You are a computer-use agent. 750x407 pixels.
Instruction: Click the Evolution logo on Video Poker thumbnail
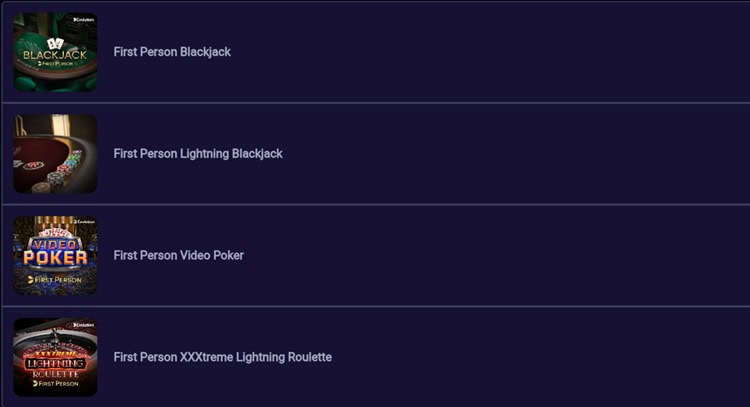tap(84, 222)
